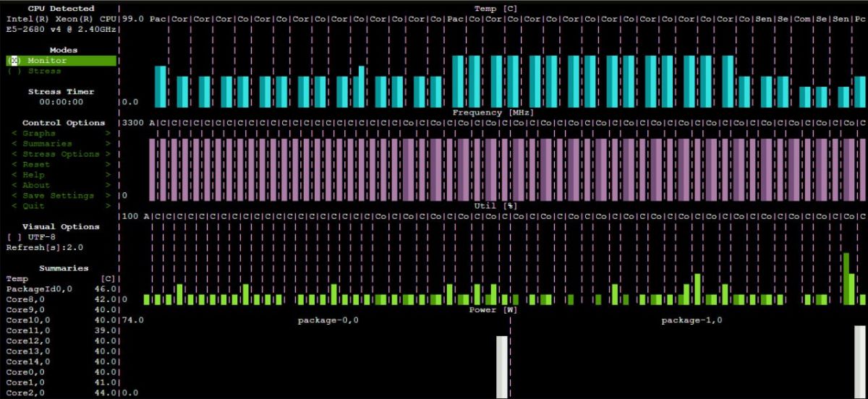Screen dimensions: 868x399
Task: Click the Reset button
Action: [x=36, y=165]
